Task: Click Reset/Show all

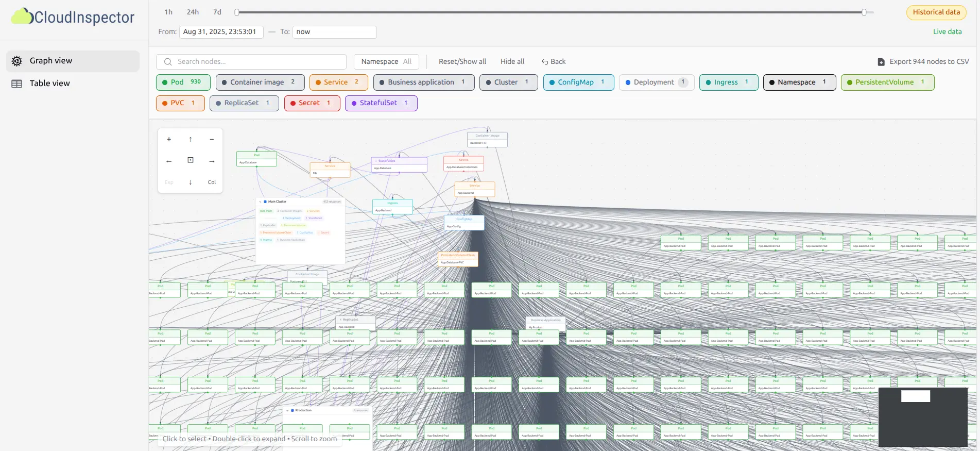Action: tap(462, 62)
